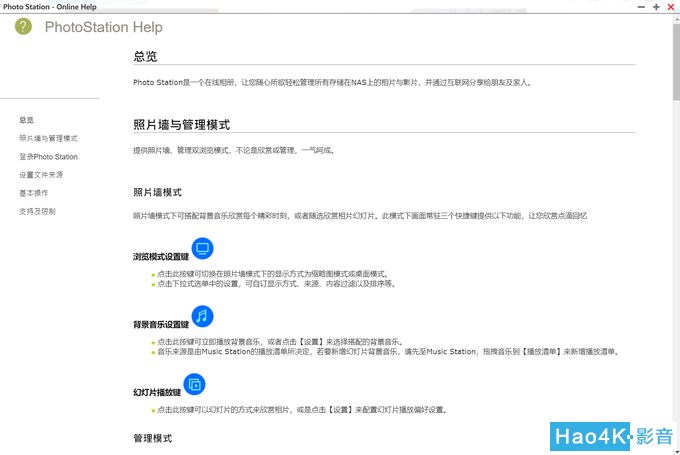Click the scrollbar up arrow
This screenshot has height=455, width=680.
click(676, 19)
